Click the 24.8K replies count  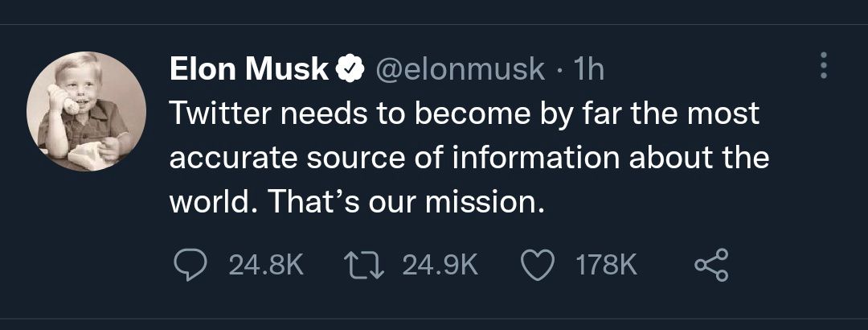[266, 266]
